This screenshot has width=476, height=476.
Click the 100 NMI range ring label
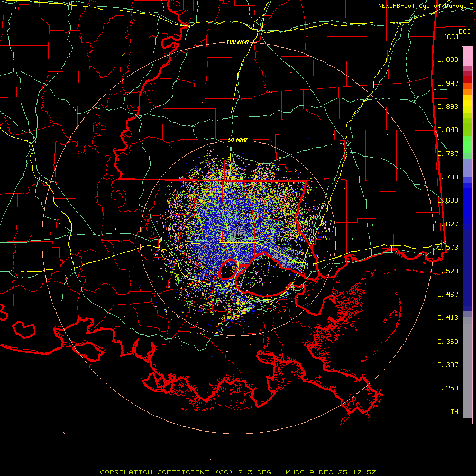[237, 42]
